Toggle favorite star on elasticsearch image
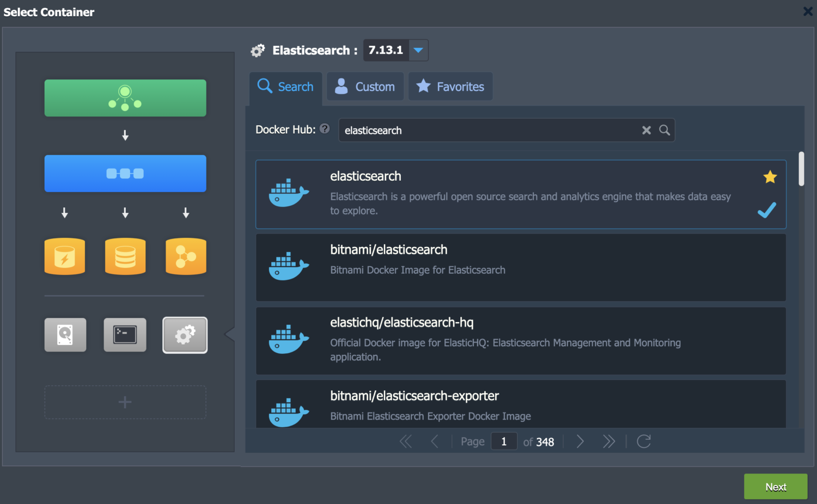The height and width of the screenshot is (504, 817). tap(770, 177)
